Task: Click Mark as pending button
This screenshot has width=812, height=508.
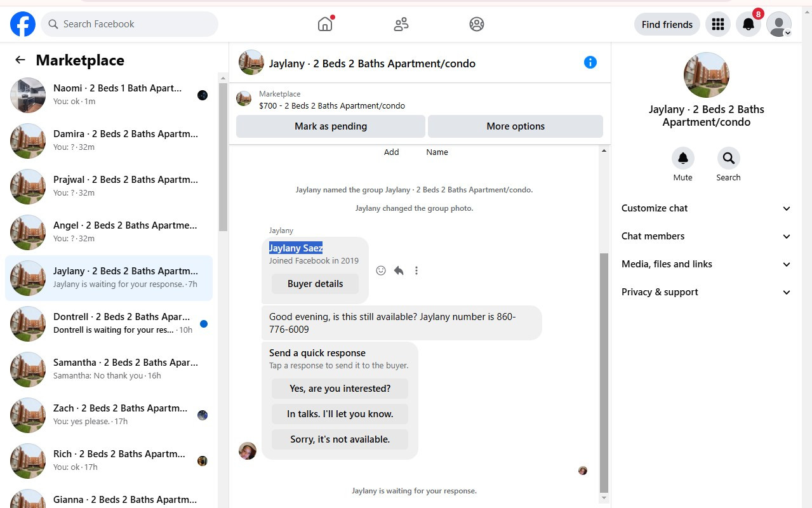Action: click(331, 126)
